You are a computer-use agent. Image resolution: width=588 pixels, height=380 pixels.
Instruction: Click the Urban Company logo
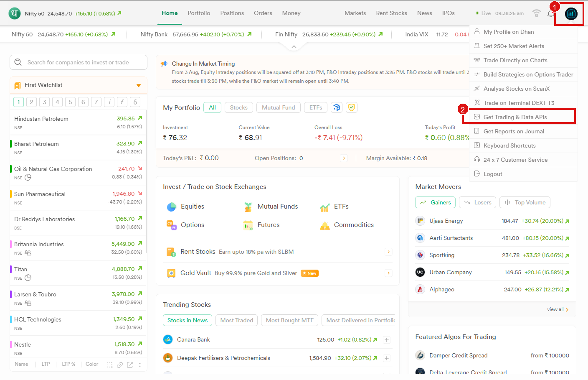click(420, 272)
